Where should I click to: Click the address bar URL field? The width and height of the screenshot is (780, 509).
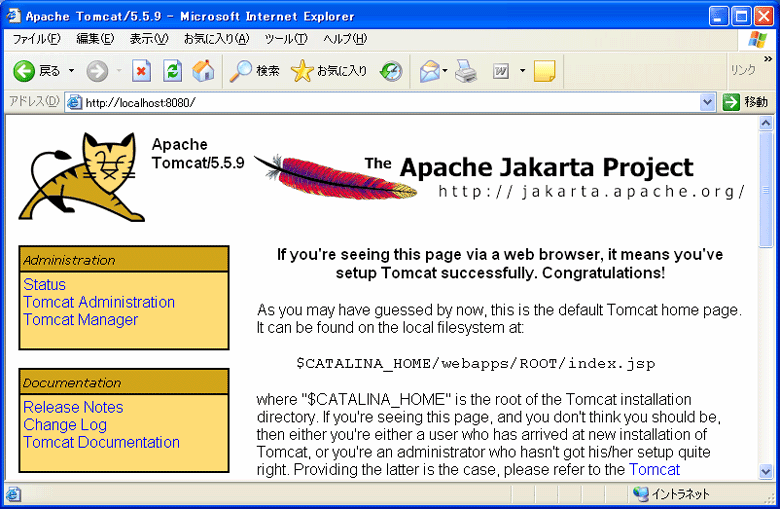tap(390, 102)
